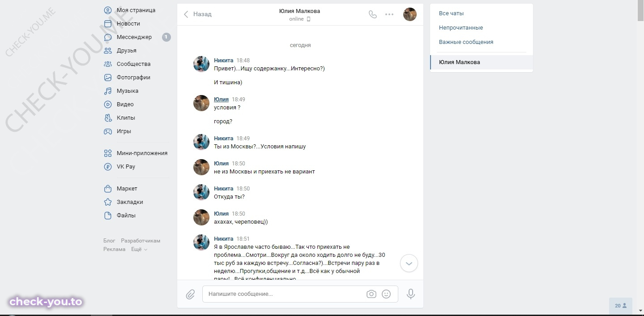Click the Сообщества group icon
The height and width of the screenshot is (316, 644).
click(107, 64)
